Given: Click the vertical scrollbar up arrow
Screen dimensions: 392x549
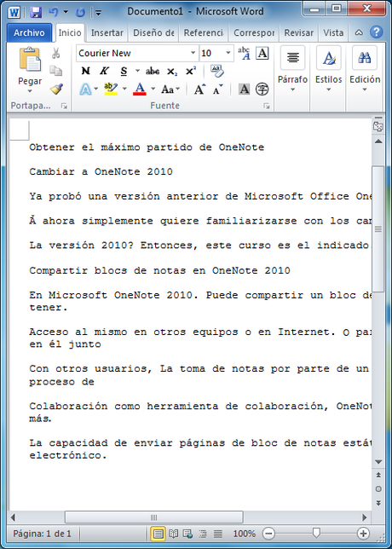Looking at the screenshot, I should click(x=378, y=142).
